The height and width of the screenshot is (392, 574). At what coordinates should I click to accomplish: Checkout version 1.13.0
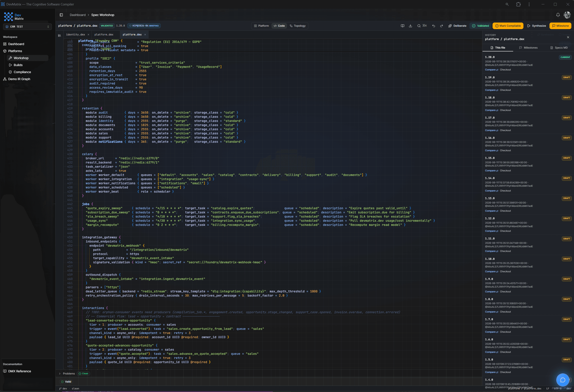(x=505, y=211)
